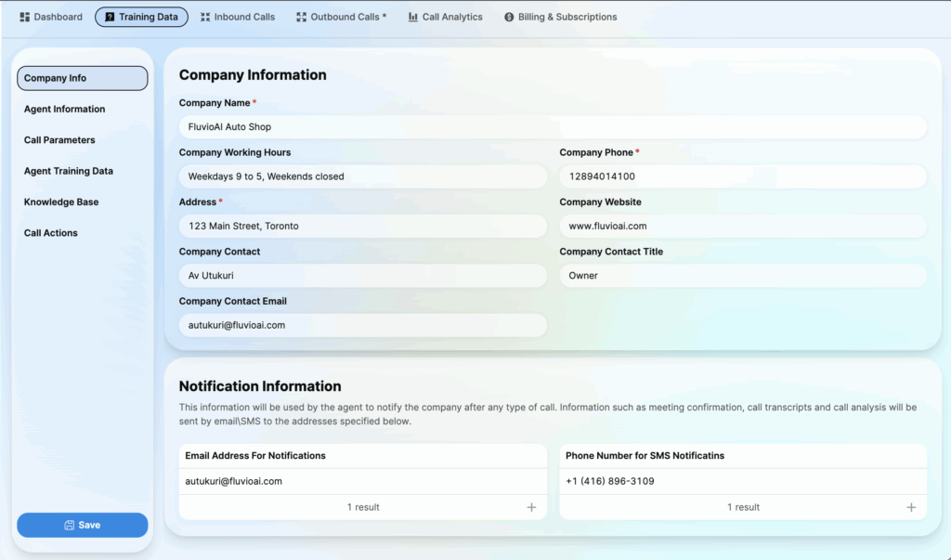Add a new notification email with plus icon

click(x=531, y=507)
